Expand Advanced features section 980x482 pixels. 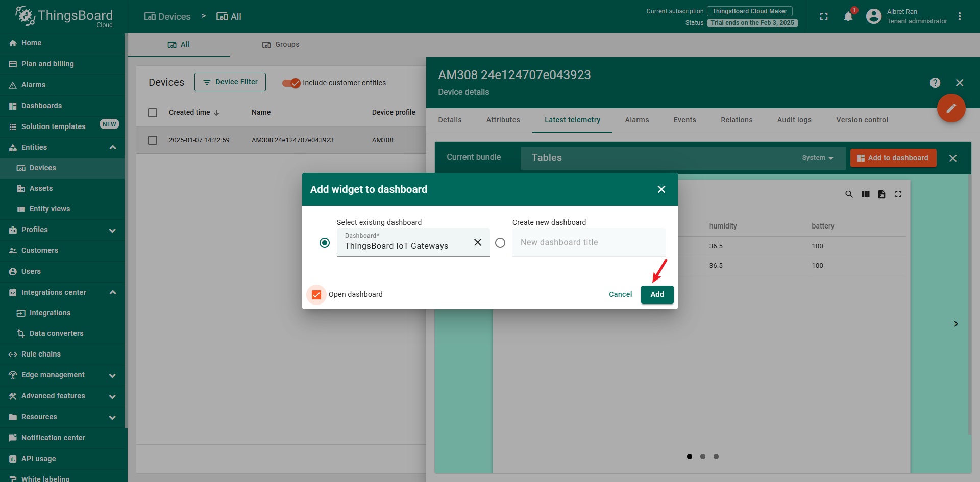(113, 396)
